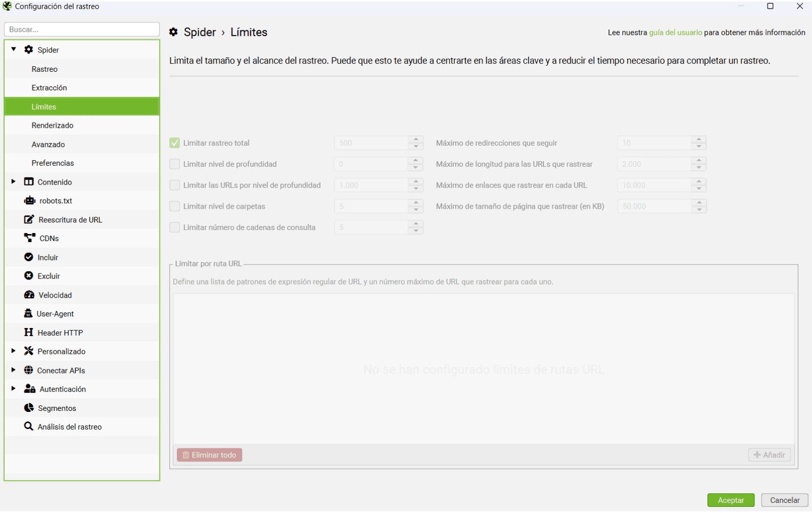Expand the Conectar APIs section
The image size is (812, 513).
point(14,370)
